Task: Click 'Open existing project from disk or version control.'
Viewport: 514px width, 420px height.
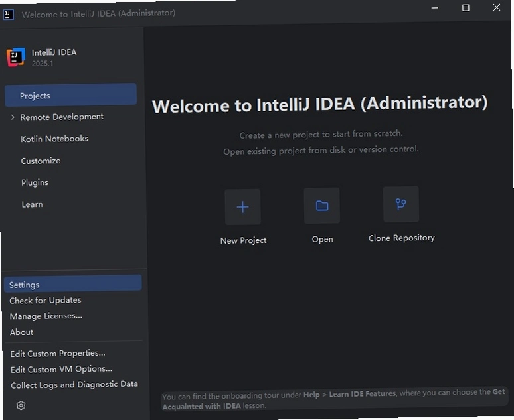Action: click(x=321, y=150)
